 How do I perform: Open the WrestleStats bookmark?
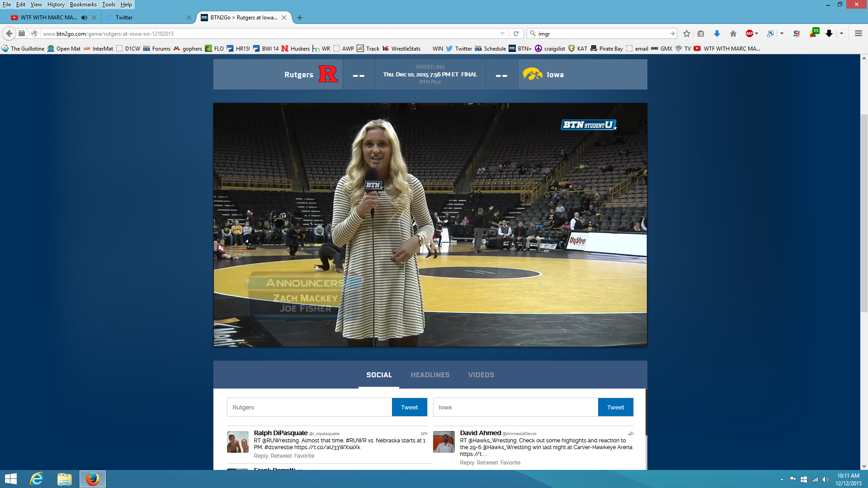click(x=401, y=48)
